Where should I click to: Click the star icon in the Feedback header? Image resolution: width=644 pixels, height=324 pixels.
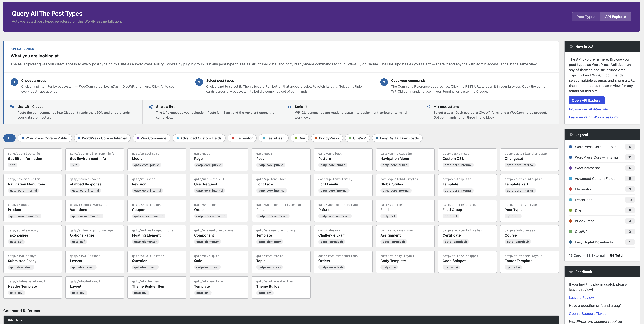571,272
